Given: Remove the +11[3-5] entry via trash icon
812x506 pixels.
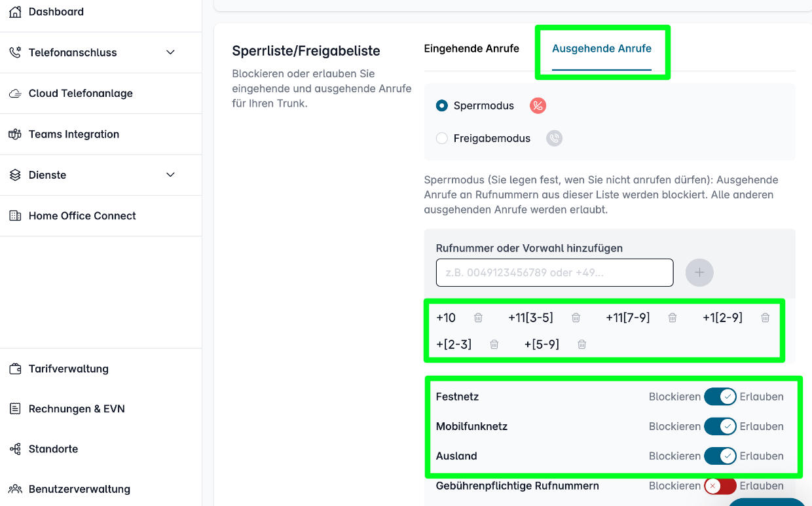Looking at the screenshot, I should pyautogui.click(x=576, y=317).
